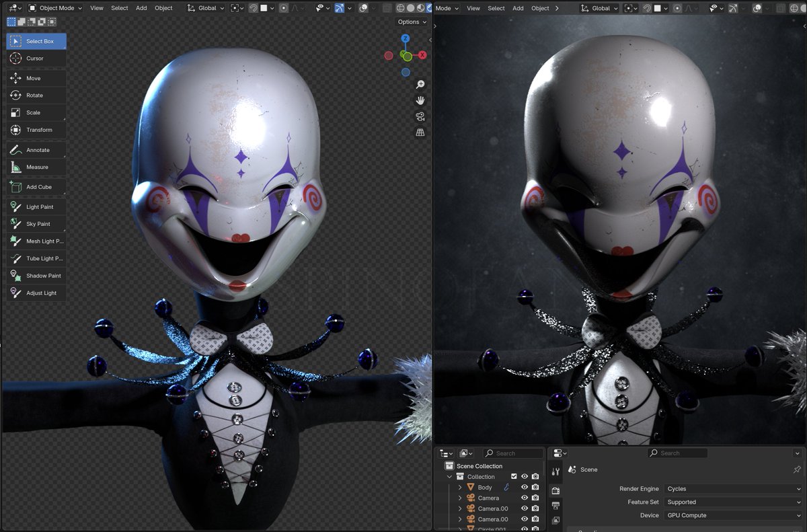
Task: Open the Render Engine Cycles dropdown
Action: (x=733, y=489)
